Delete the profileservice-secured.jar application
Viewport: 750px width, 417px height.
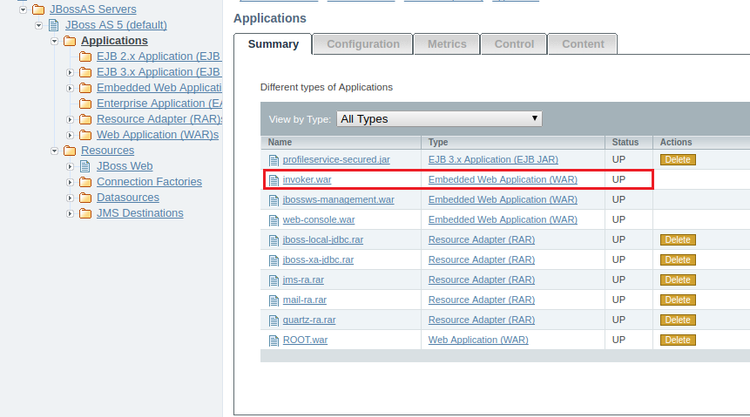677,160
